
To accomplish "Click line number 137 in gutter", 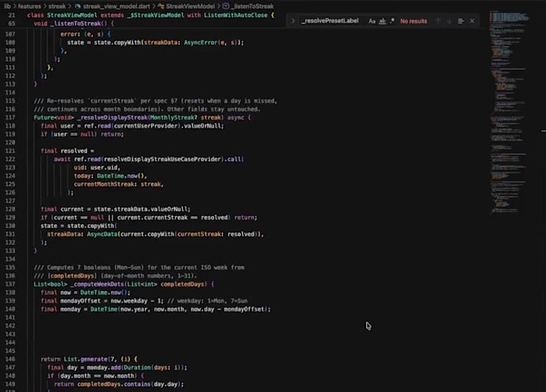I will [x=10, y=284].
